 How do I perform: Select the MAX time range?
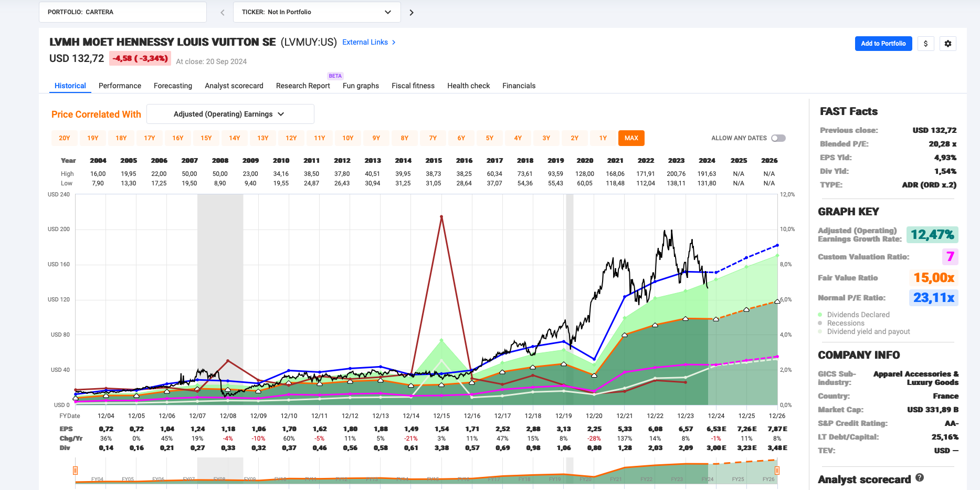[631, 138]
